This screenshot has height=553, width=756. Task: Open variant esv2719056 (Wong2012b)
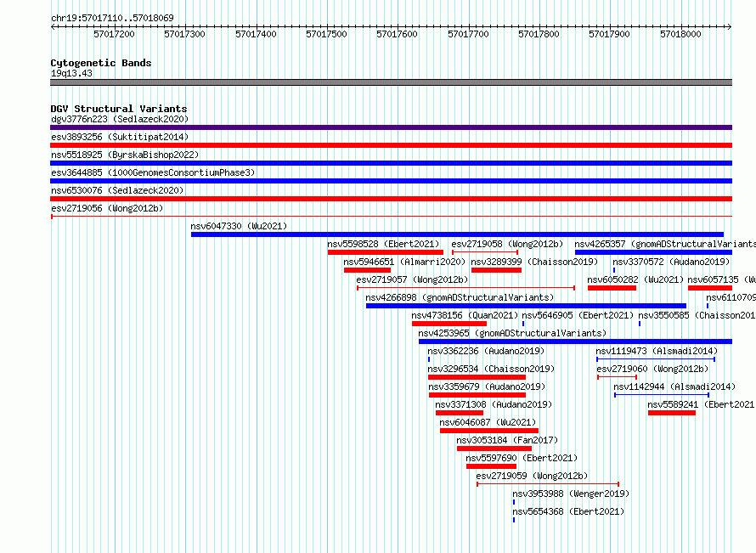pyautogui.click(x=107, y=208)
